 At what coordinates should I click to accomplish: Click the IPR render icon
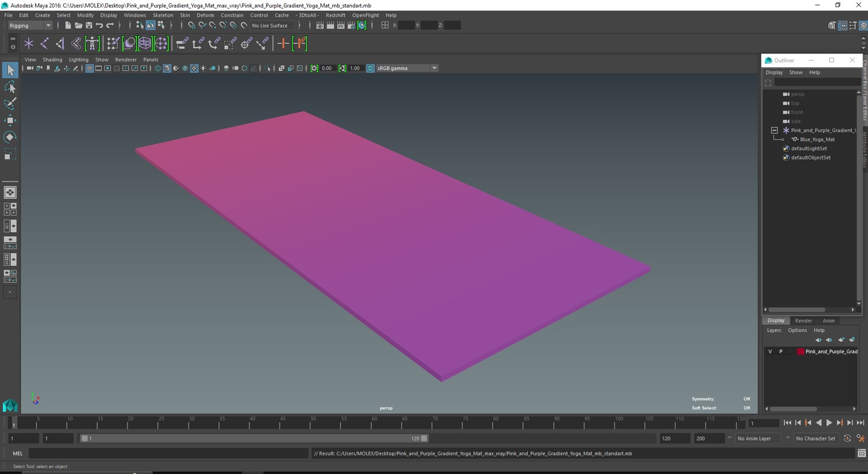[x=341, y=25]
